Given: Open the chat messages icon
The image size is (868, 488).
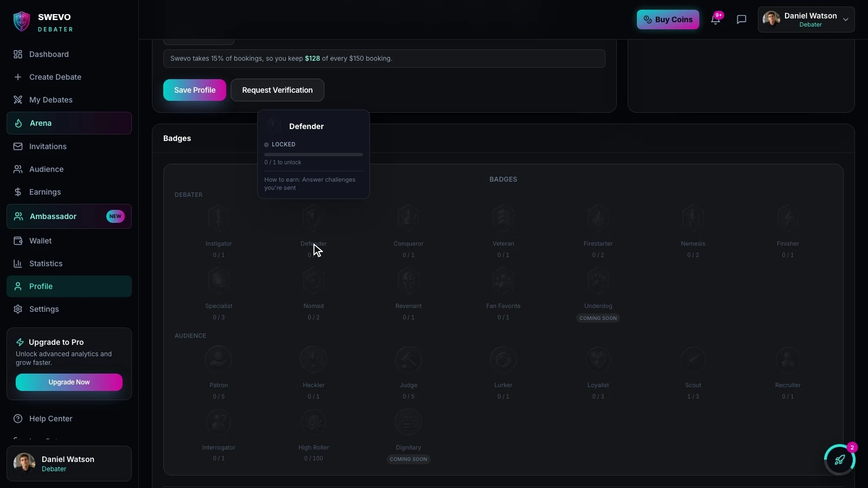Looking at the screenshot, I should tap(742, 20).
